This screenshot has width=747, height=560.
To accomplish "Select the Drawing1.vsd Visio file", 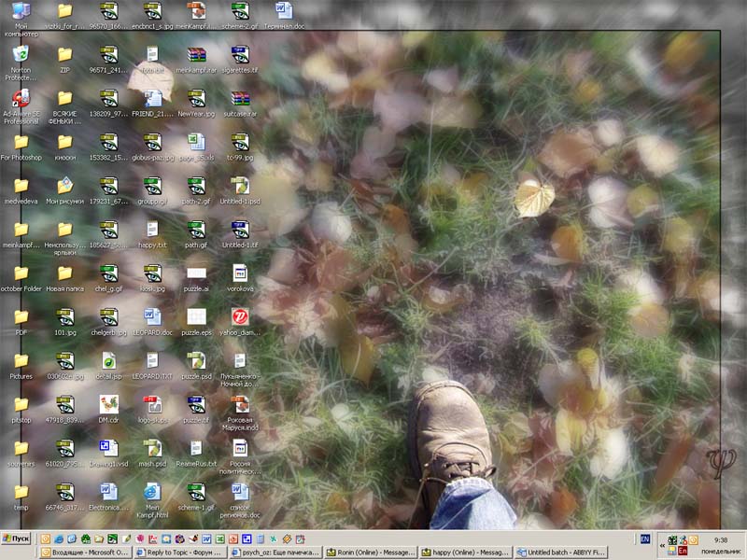I will point(108,455).
